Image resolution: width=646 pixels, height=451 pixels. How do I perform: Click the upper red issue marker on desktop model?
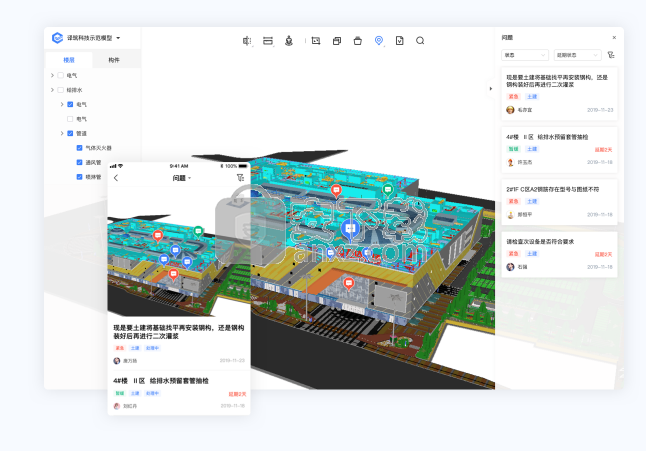pyautogui.click(x=336, y=190)
